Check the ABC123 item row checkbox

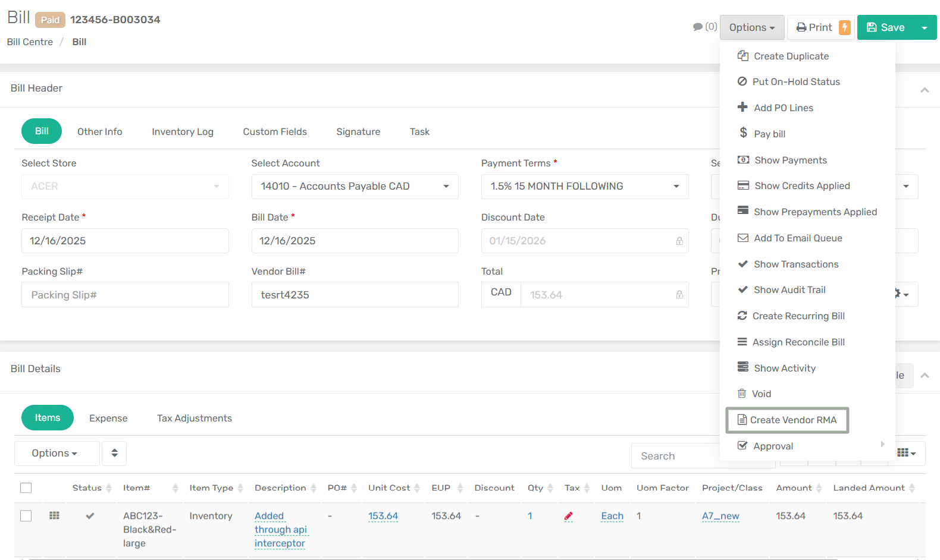26,516
